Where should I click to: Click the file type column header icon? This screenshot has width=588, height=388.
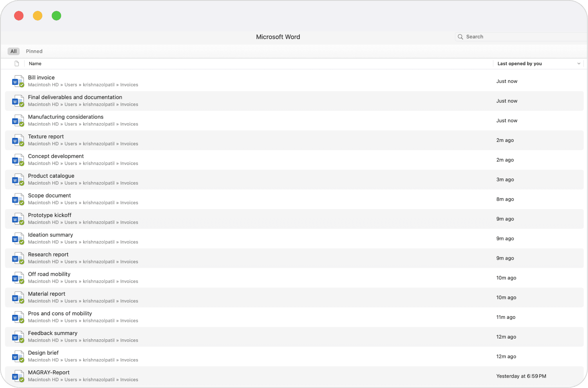(16, 64)
